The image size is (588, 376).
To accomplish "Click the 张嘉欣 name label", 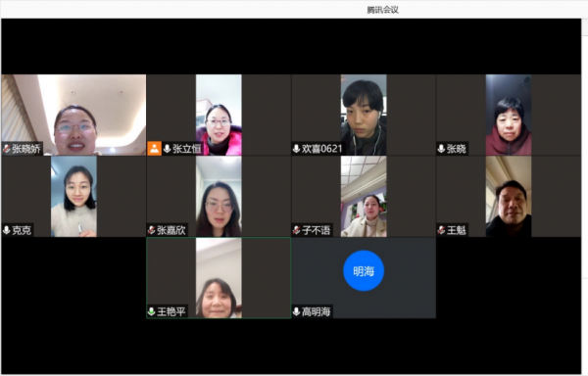I will [171, 230].
